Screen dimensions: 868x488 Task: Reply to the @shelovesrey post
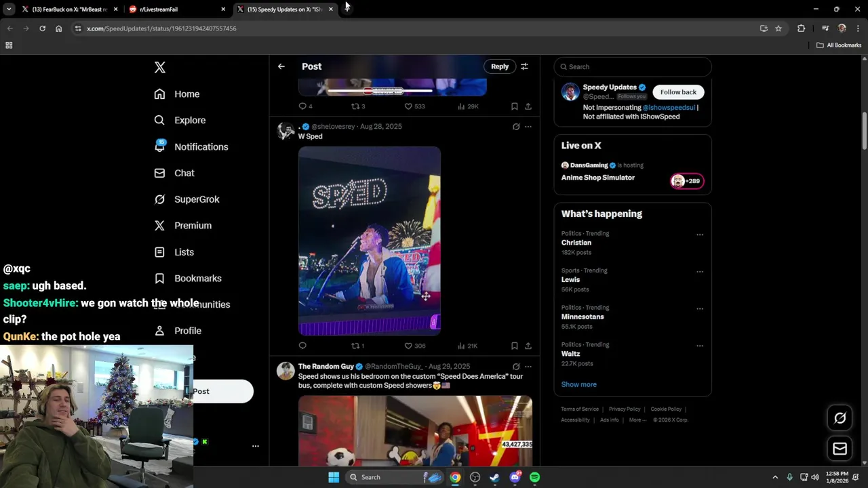(x=302, y=346)
